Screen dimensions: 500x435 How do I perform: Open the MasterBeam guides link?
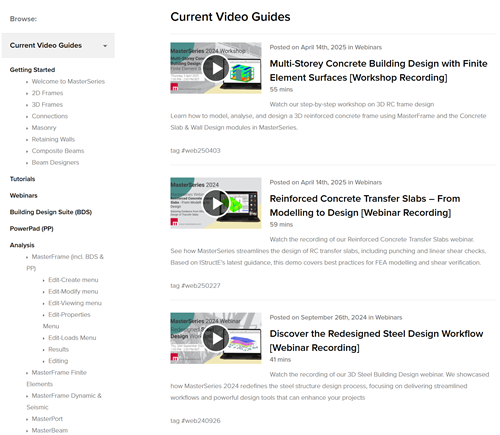coord(50,430)
